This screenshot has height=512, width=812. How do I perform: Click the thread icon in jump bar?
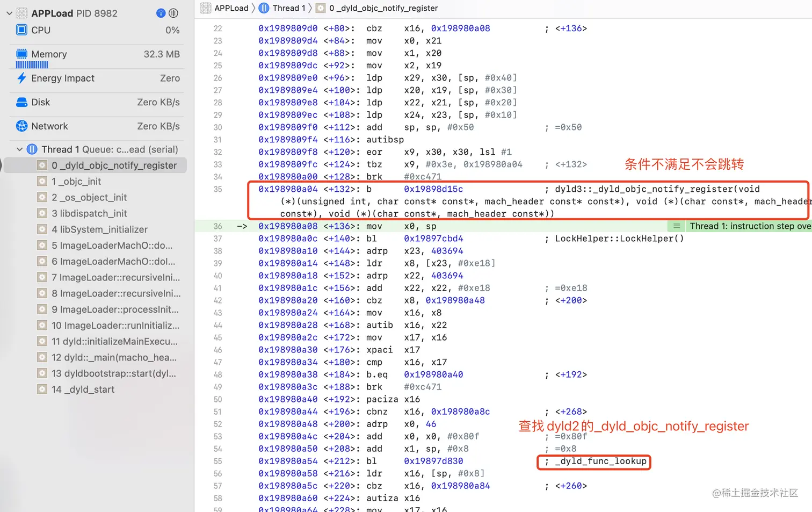tap(264, 8)
